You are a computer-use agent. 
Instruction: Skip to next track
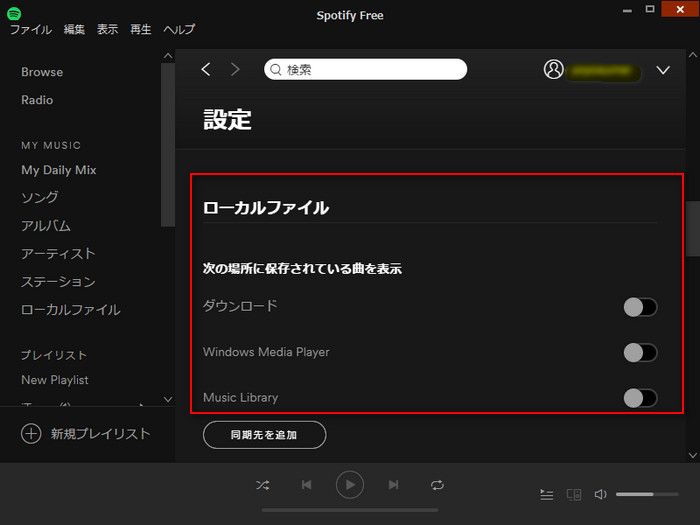point(393,485)
